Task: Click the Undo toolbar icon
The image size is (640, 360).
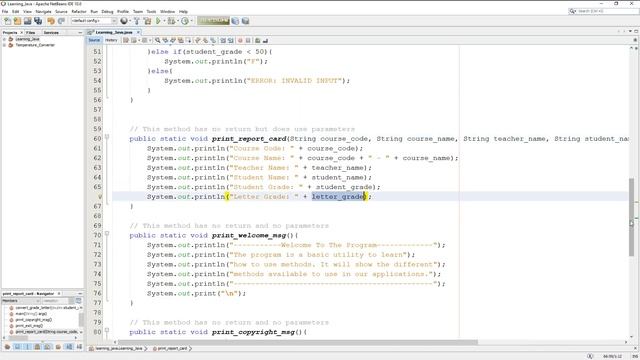Action: (51, 21)
